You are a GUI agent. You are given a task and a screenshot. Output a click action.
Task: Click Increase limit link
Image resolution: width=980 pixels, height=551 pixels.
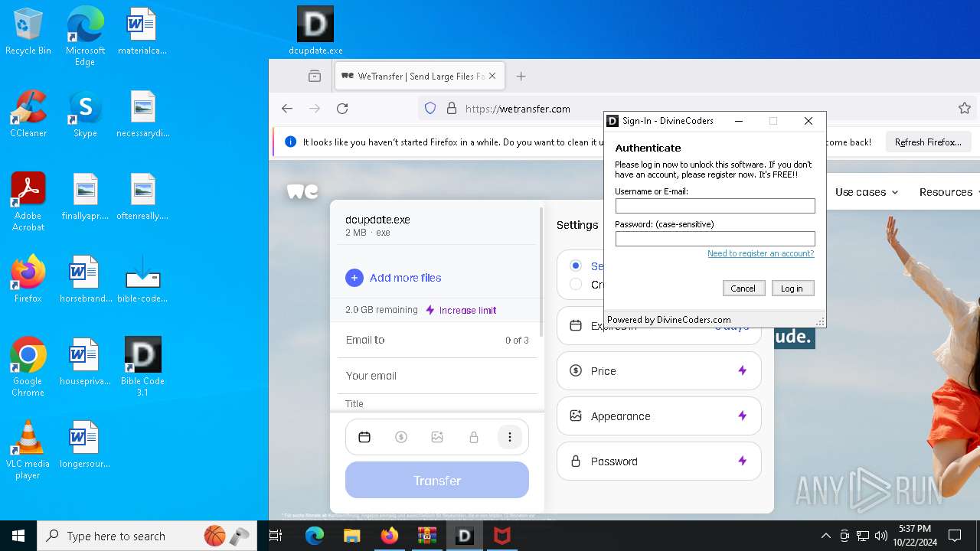(461, 310)
